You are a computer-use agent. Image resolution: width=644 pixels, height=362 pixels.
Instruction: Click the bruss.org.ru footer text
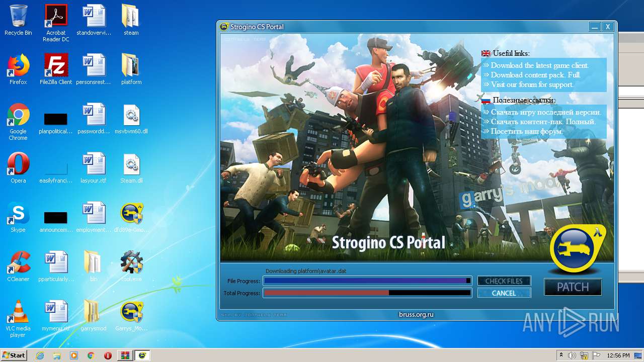coord(416,315)
